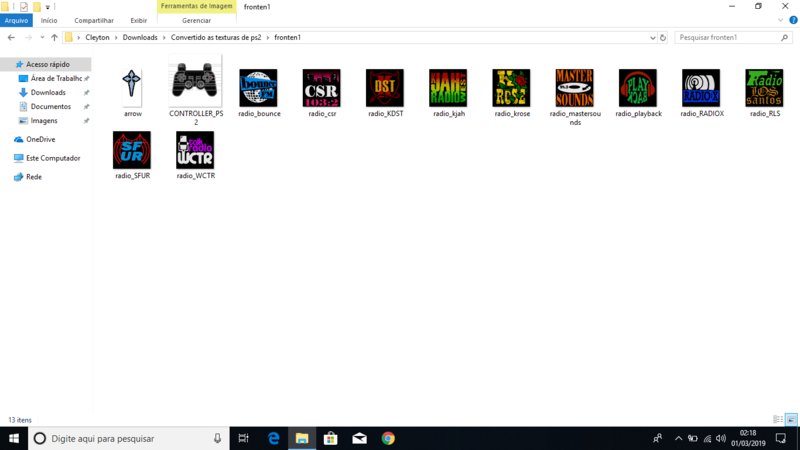Select the radio_kjah thumbnail

[448, 88]
